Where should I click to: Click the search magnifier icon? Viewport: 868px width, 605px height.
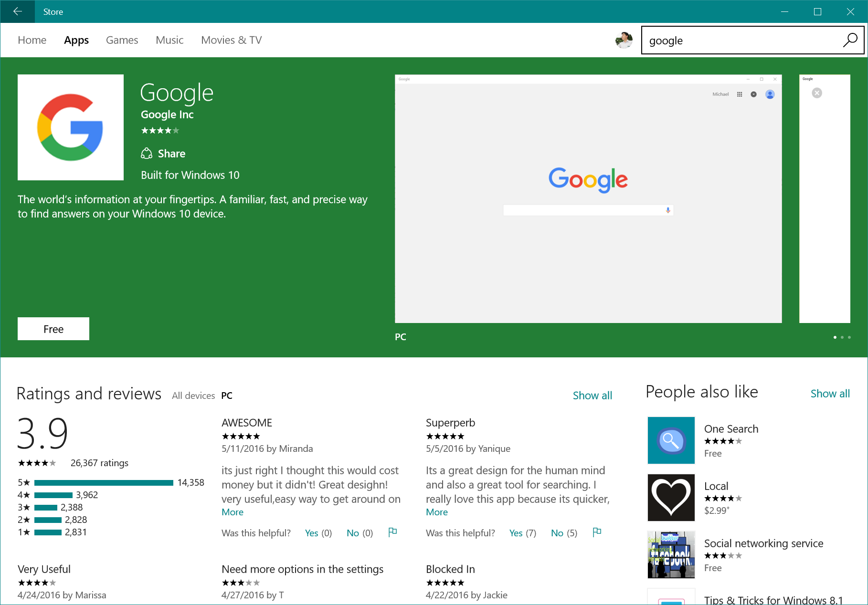(x=850, y=40)
